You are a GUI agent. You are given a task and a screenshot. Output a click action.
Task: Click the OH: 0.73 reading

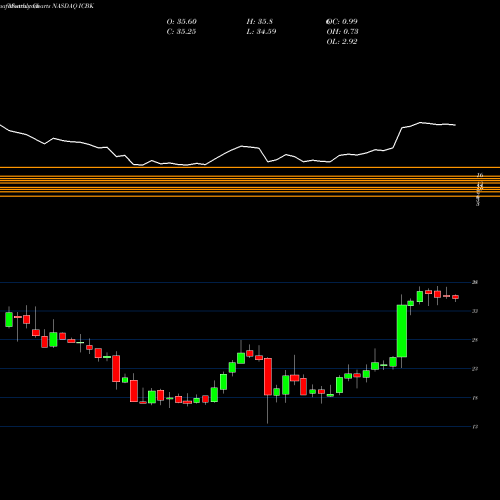tap(342, 32)
